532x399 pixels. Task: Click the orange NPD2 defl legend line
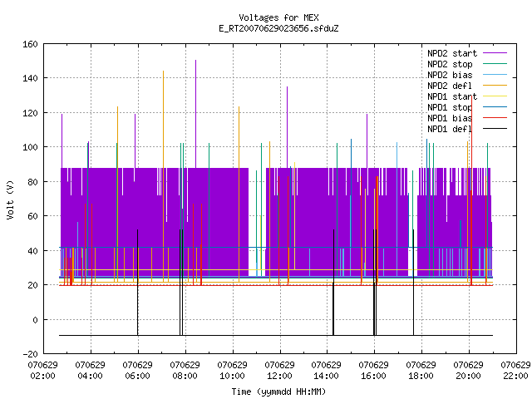coord(495,85)
